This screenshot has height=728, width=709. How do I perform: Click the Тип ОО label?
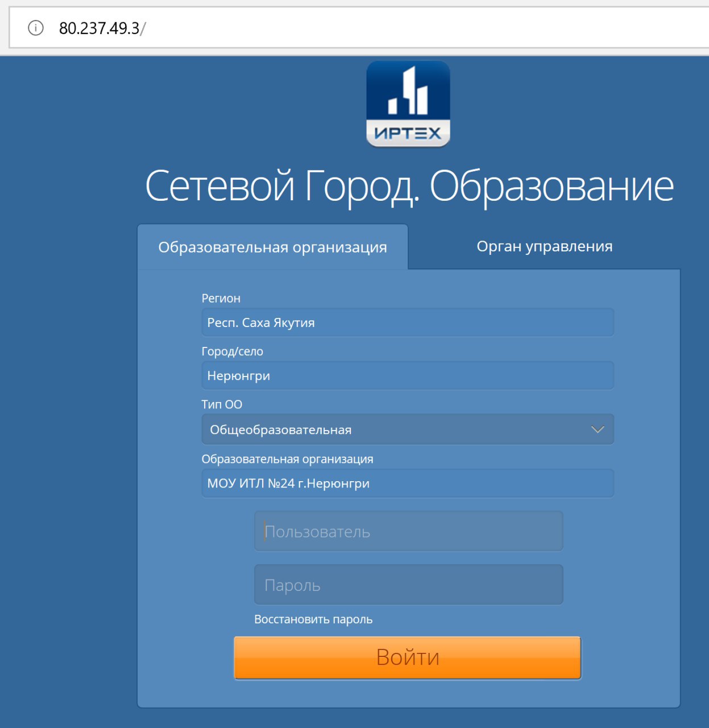click(222, 404)
